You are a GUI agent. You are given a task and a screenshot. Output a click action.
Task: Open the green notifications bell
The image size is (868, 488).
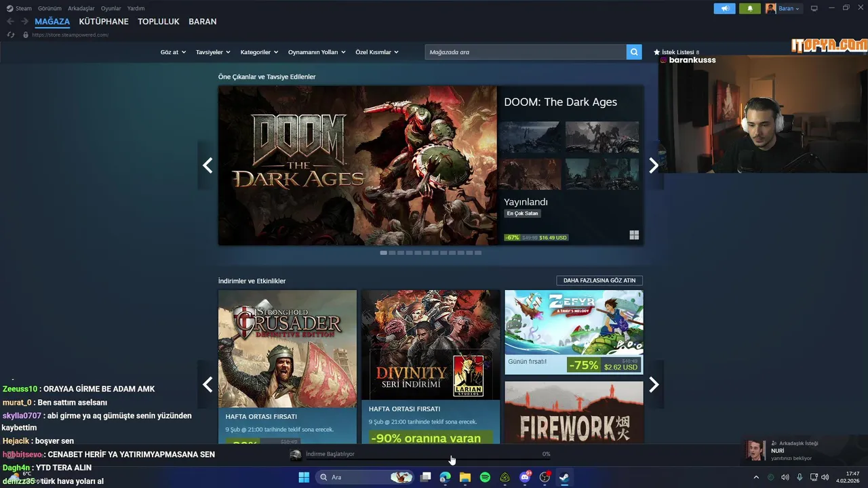pos(750,8)
